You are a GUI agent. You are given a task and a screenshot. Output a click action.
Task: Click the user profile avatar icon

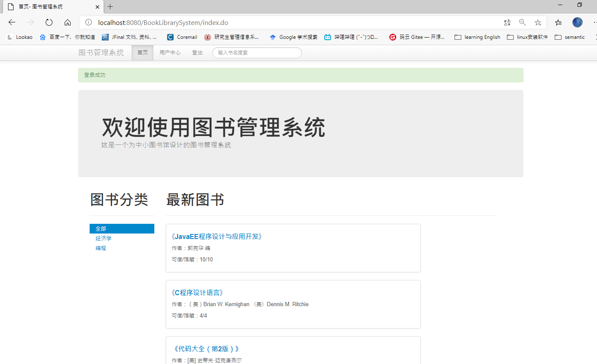click(578, 22)
